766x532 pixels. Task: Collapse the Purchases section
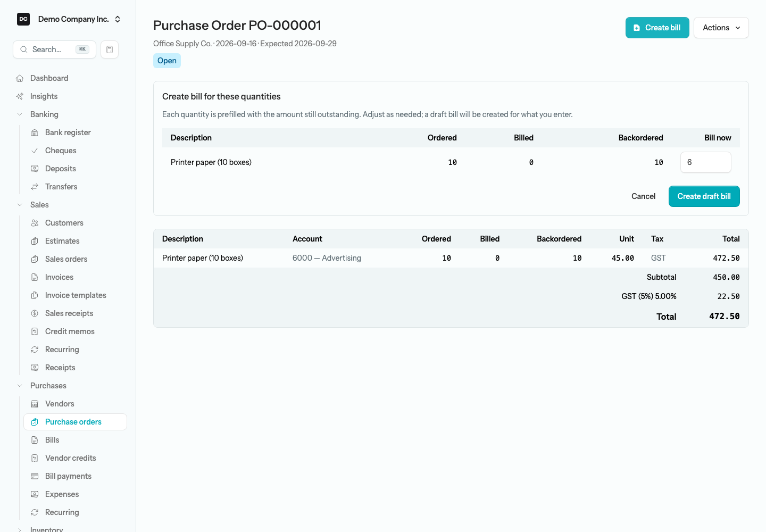(x=20, y=386)
